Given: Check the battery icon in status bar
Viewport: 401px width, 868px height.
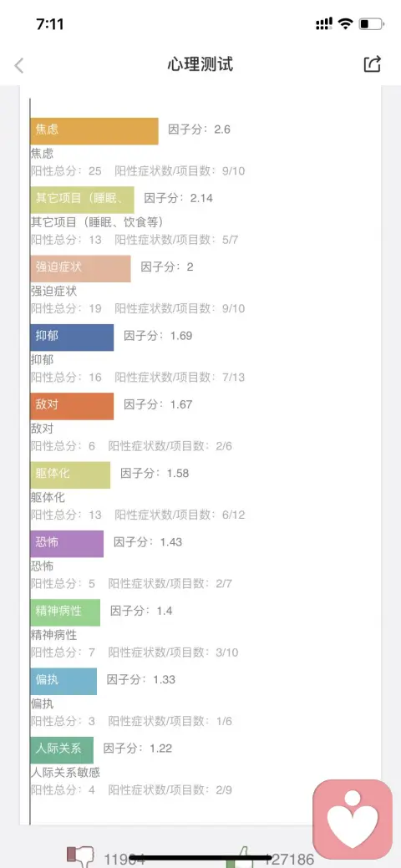Looking at the screenshot, I should click(x=371, y=23).
